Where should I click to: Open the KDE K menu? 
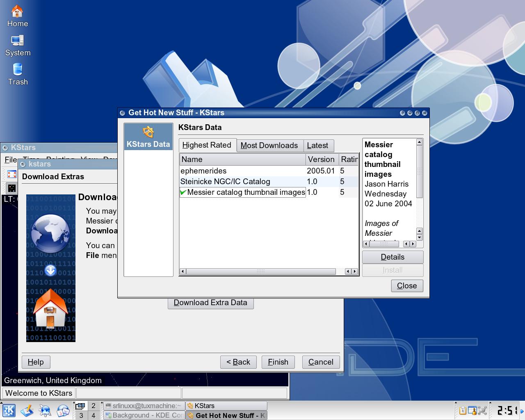click(x=9, y=411)
